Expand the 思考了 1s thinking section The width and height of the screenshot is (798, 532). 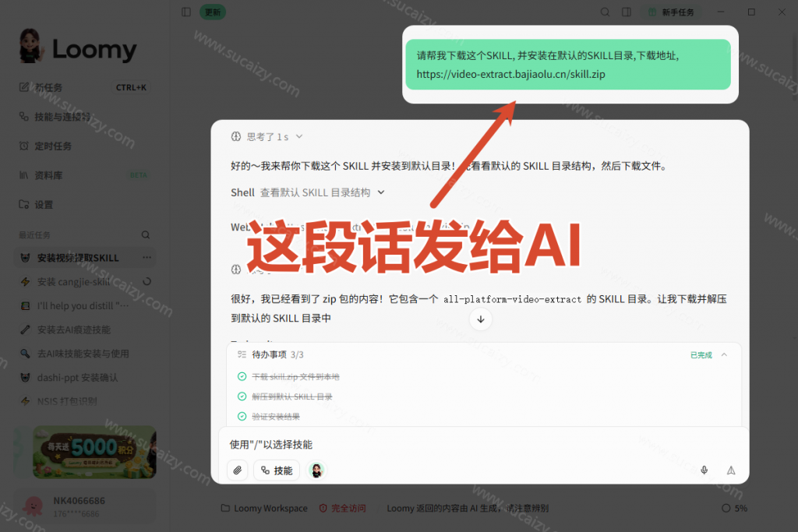coord(267,137)
